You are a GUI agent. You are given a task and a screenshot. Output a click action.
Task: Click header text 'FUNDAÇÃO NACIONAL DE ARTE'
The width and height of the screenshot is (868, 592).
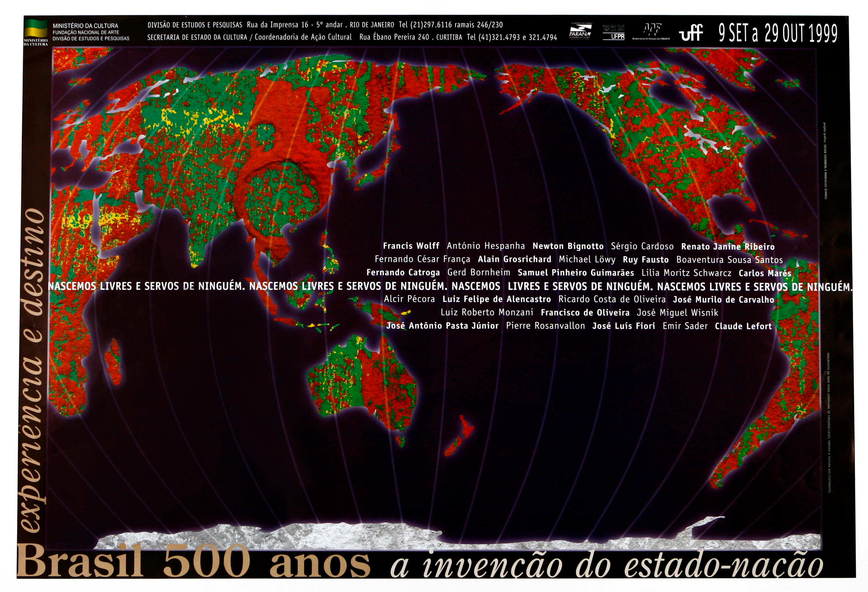point(86,33)
